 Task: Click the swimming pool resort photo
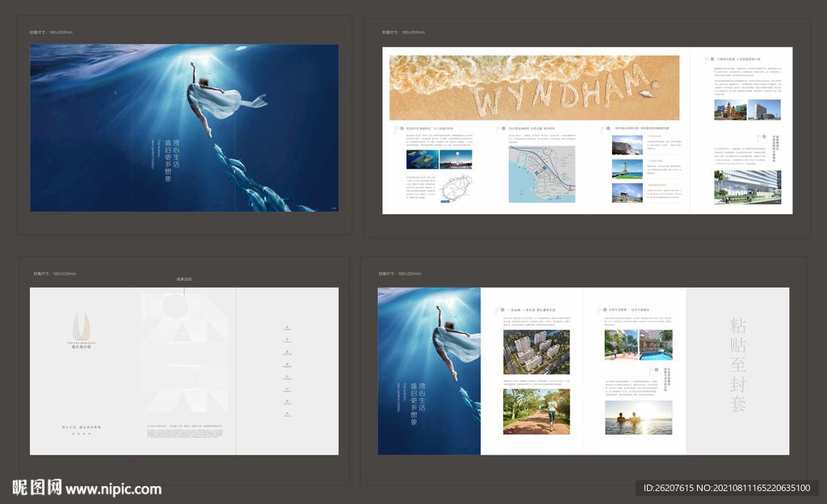click(x=656, y=346)
